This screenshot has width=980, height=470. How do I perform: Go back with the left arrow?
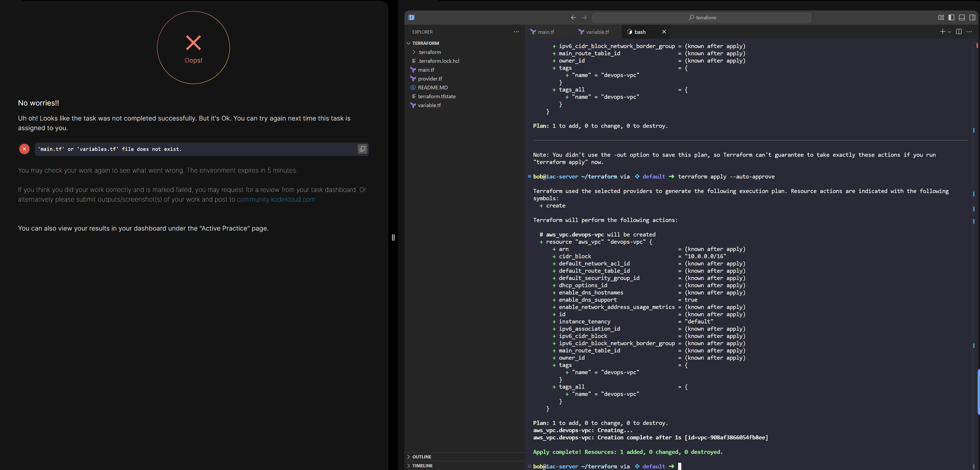pyautogui.click(x=573, y=17)
